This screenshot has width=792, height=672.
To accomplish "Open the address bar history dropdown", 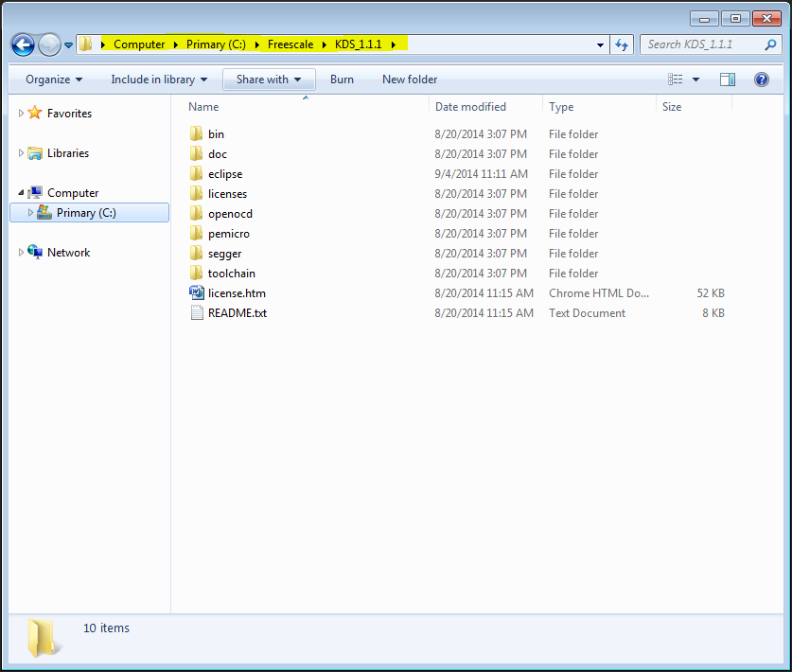I will pyautogui.click(x=600, y=45).
